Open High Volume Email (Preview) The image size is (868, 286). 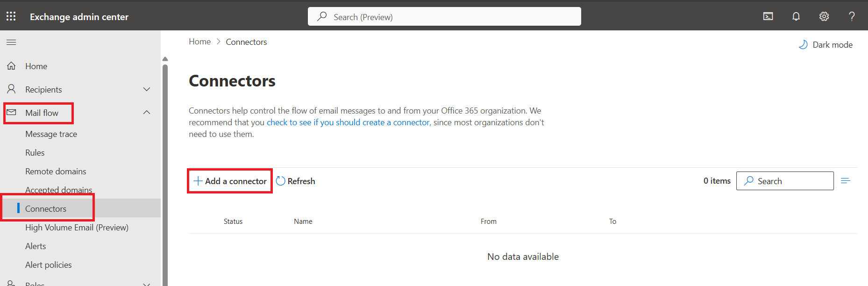point(77,228)
